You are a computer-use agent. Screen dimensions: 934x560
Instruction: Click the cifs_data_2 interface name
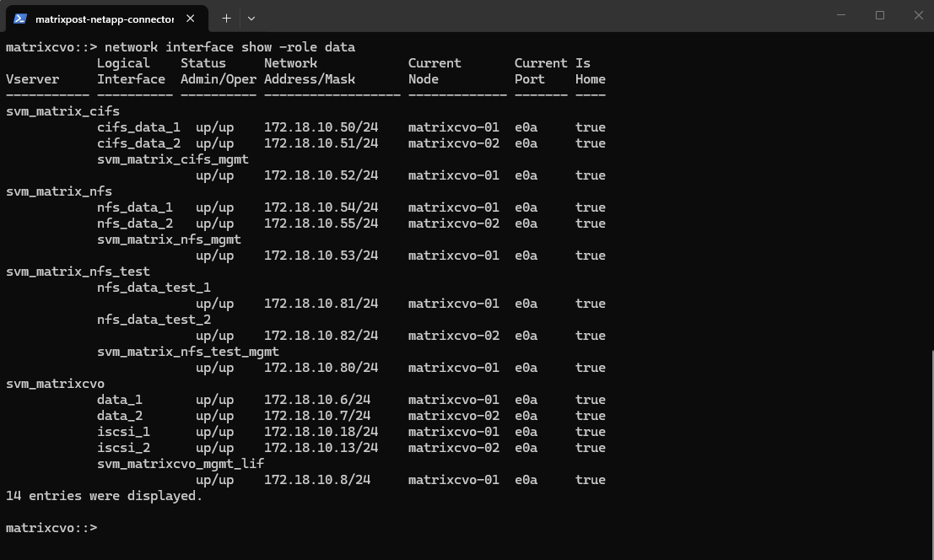[x=138, y=143]
